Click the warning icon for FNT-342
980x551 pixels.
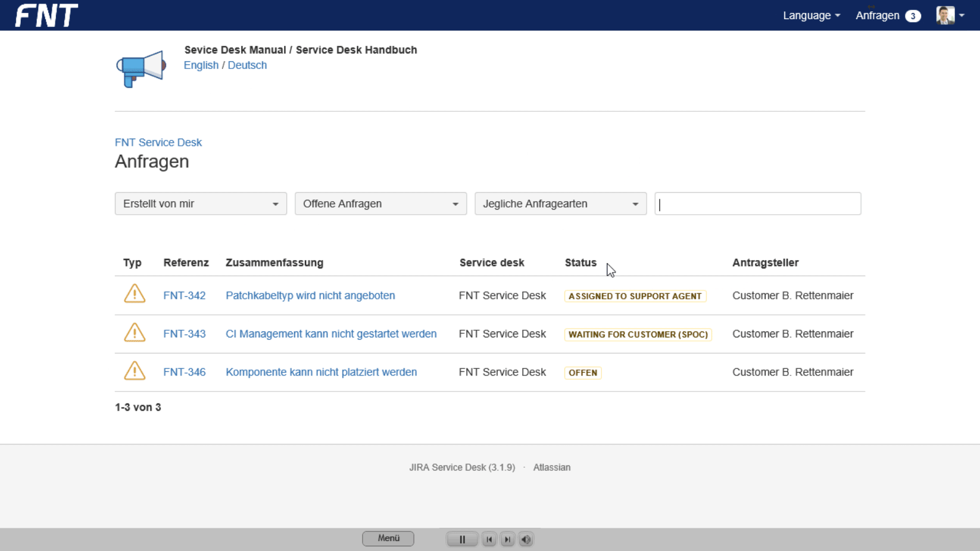[x=135, y=294]
